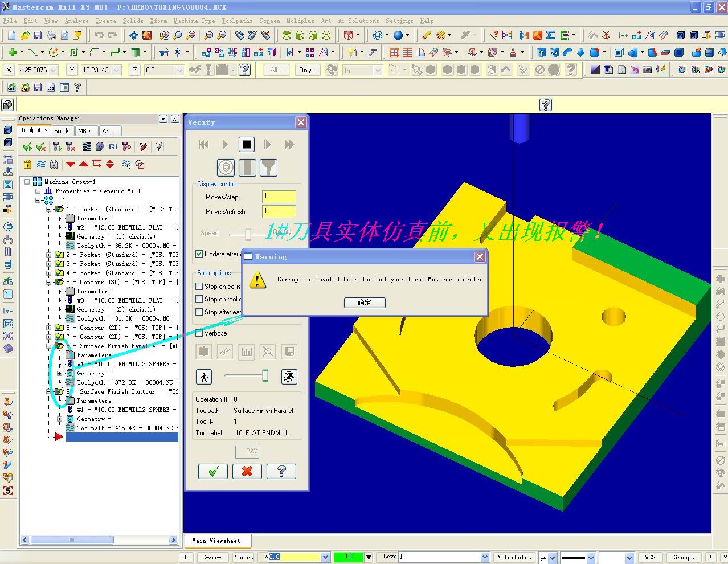This screenshot has width=728, height=564.
Task: Click the Attributes button in status bar
Action: pyautogui.click(x=514, y=557)
